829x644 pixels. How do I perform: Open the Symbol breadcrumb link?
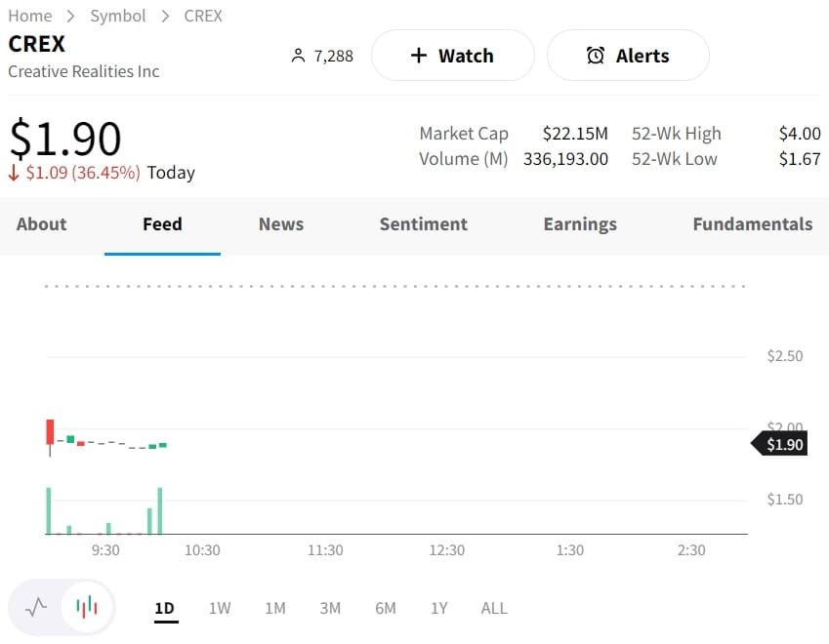tap(118, 16)
